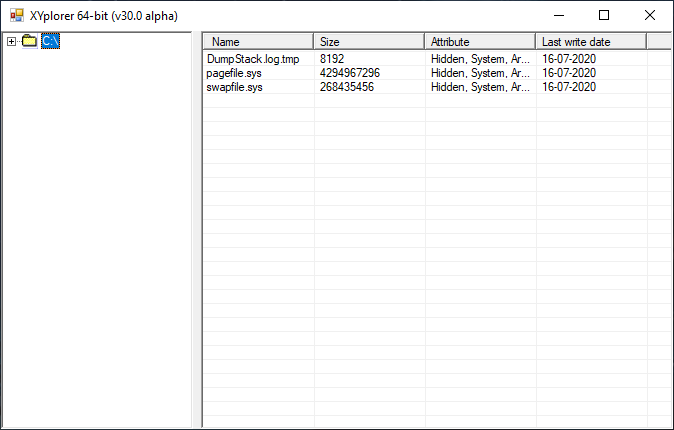The width and height of the screenshot is (674, 430).
Task: Click the 4294967296 size cell
Action: (350, 73)
